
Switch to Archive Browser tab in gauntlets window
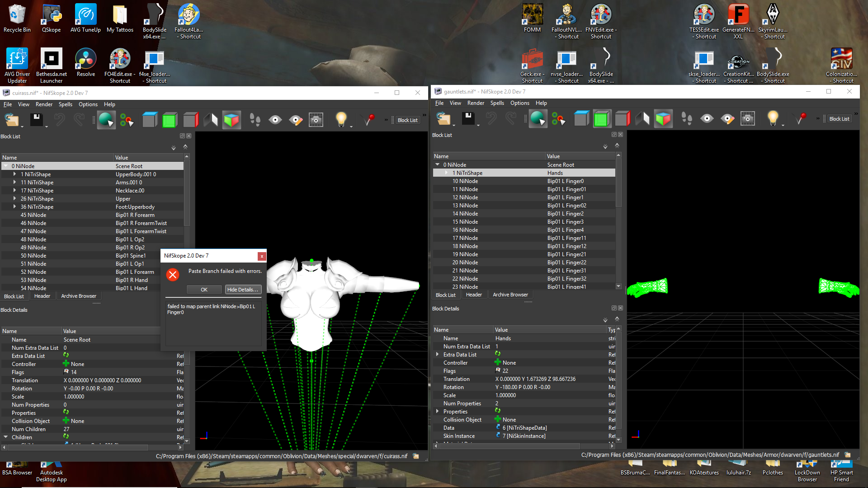click(x=510, y=295)
